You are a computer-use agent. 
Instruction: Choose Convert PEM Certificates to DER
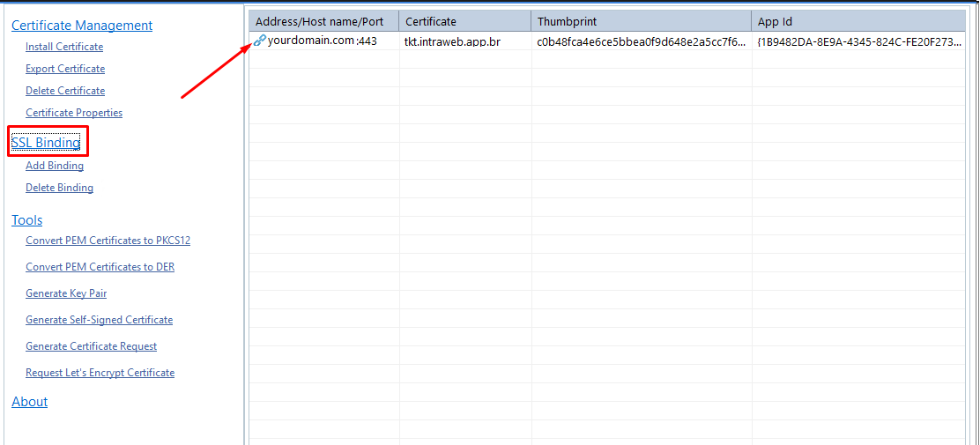point(100,267)
